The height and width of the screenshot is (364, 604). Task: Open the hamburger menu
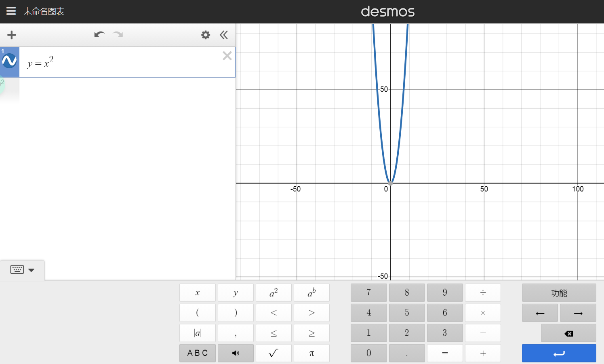coord(11,11)
